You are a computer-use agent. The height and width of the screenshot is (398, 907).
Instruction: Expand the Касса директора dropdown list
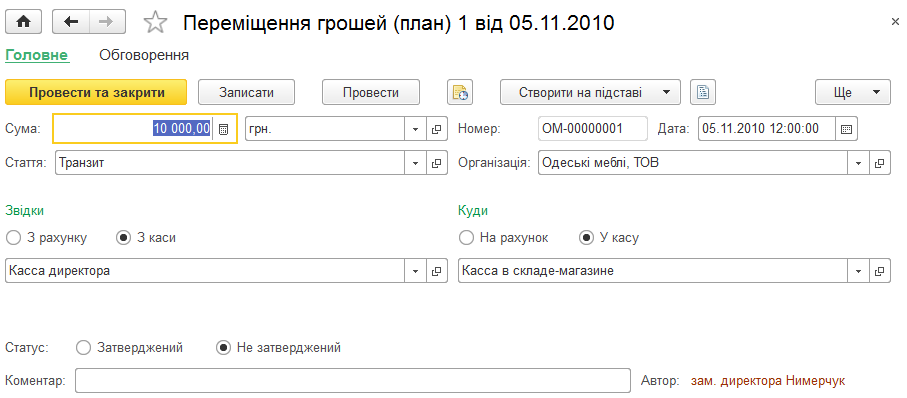click(415, 271)
